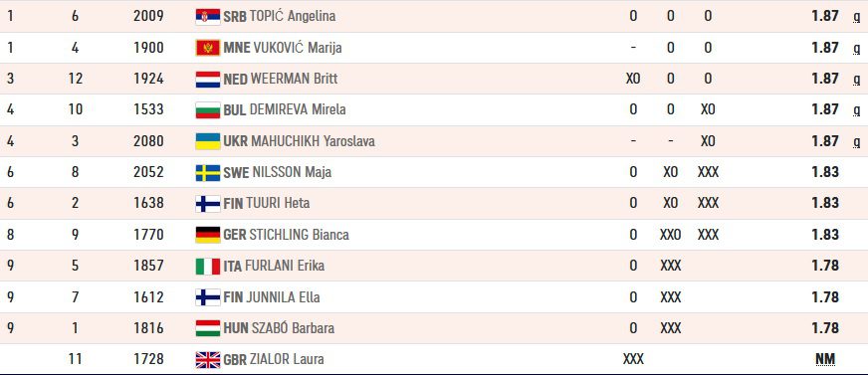This screenshot has width=868, height=375.
Task: Open athlete VUKOVIĆ Marija's profile
Action: (298, 48)
